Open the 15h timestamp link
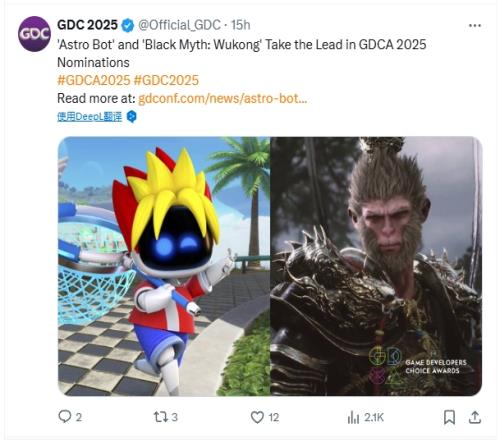This screenshot has width=500, height=440. [241, 25]
